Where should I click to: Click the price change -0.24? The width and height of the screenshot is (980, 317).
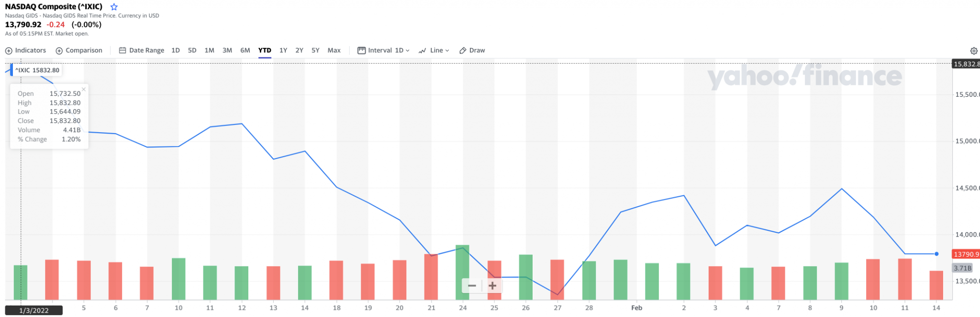pos(56,24)
